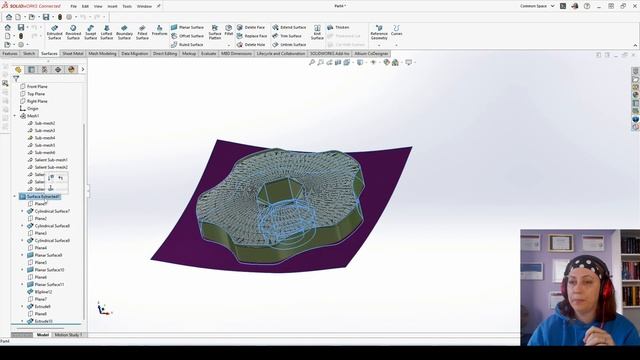640x360 pixels.
Task: Click the Zoom to Fit magnifier icon
Action: pos(312,62)
